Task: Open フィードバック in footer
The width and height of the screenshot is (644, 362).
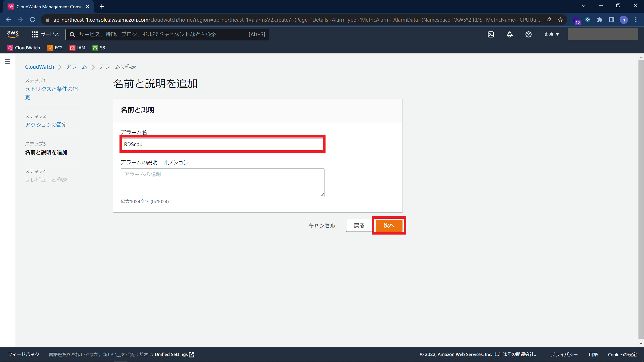Action: 24,354
